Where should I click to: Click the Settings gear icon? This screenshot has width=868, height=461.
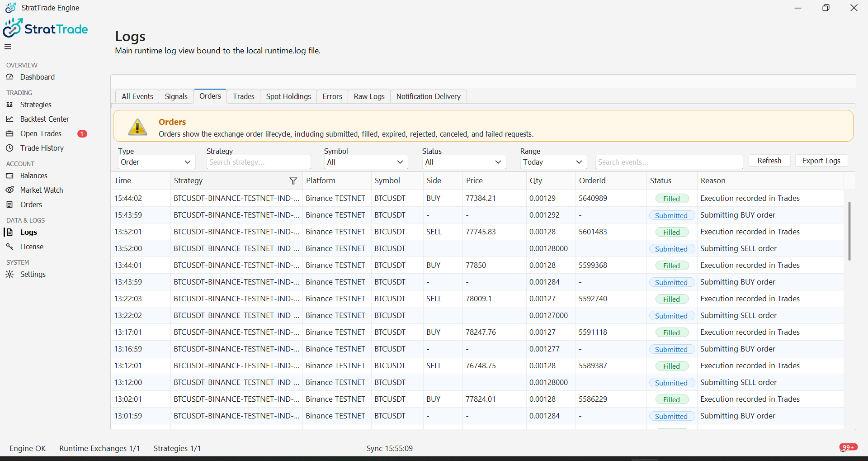[x=9, y=274]
